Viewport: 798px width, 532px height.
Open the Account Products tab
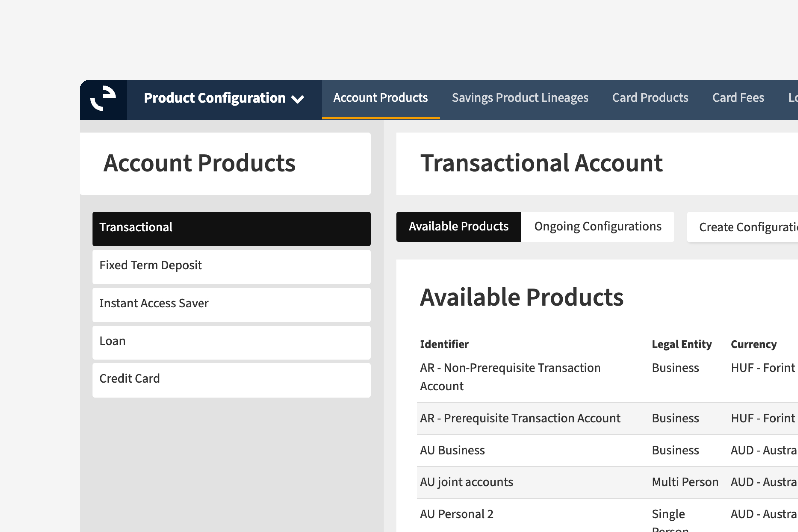pos(380,98)
